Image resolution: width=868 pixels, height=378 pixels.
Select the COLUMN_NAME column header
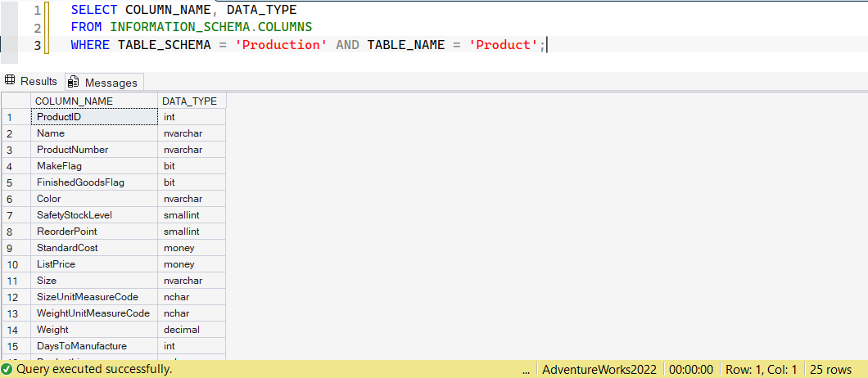click(94, 101)
